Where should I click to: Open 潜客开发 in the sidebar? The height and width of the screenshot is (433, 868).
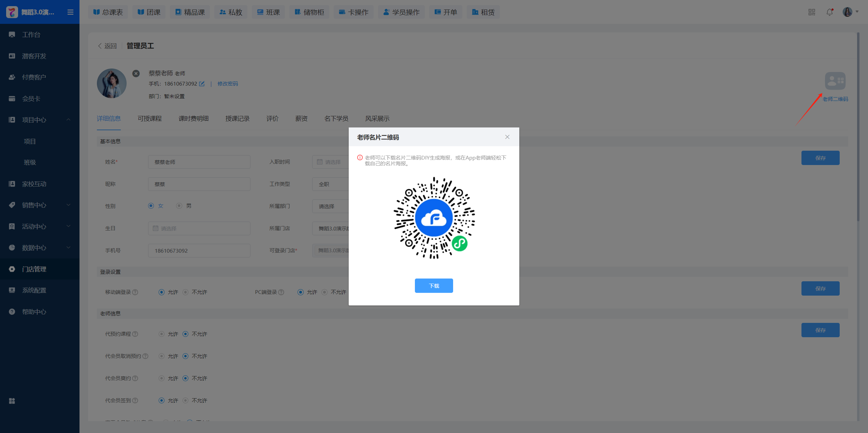(x=40, y=56)
